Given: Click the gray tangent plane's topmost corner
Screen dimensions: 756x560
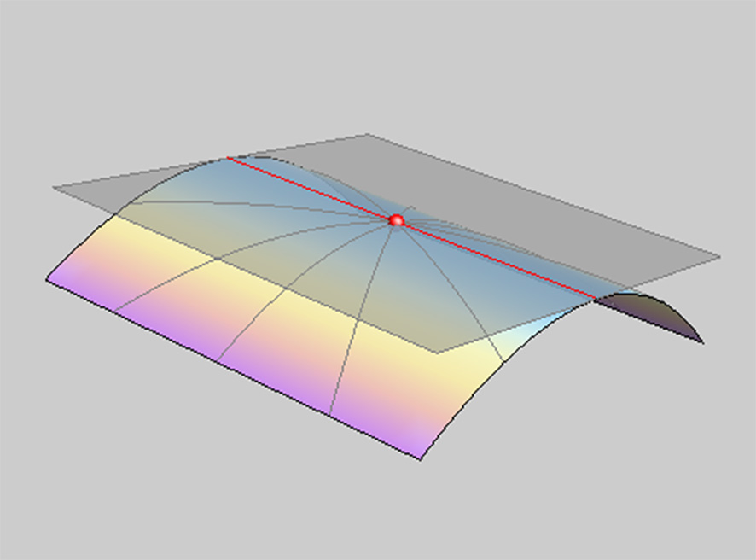Looking at the screenshot, I should pos(368,135).
